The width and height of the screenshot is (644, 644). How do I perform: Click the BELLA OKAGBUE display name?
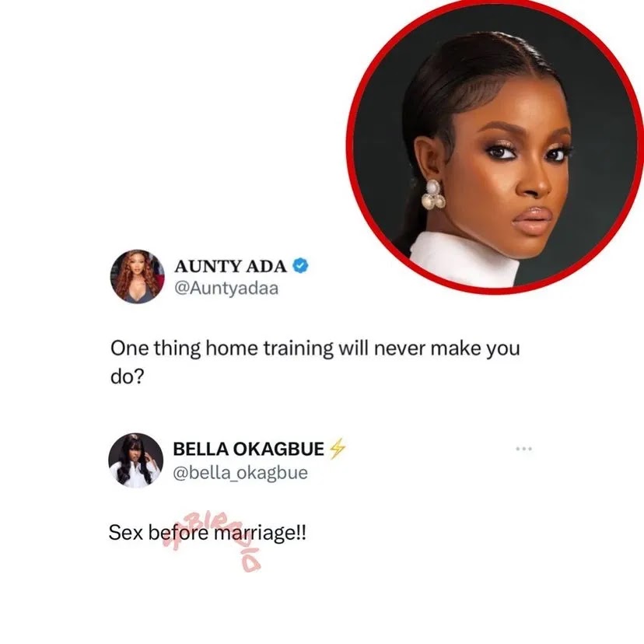click(x=248, y=449)
